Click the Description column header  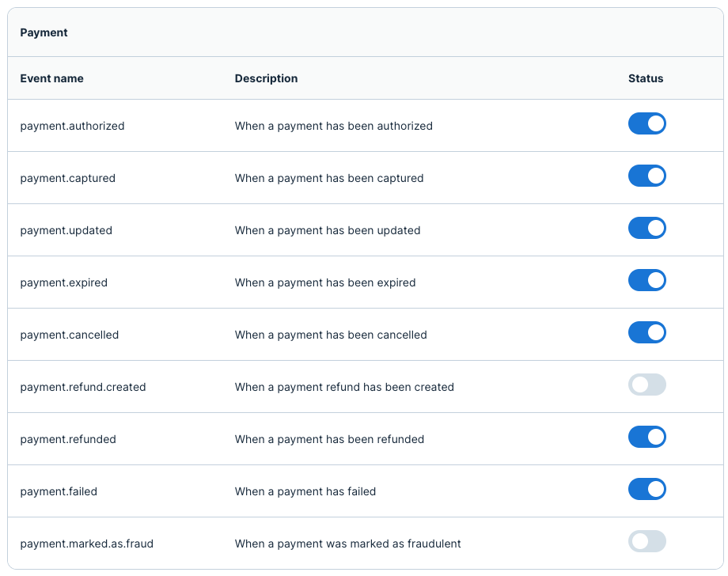coord(266,78)
